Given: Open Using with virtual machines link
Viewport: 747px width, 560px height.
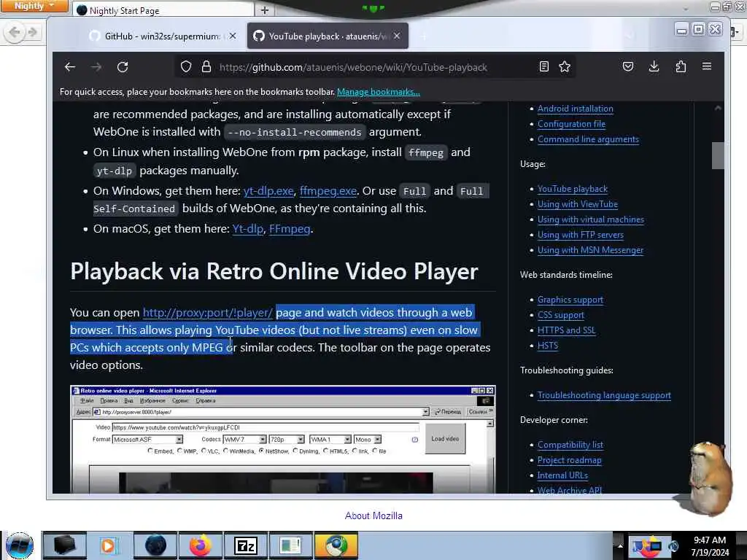Looking at the screenshot, I should pyautogui.click(x=591, y=219).
